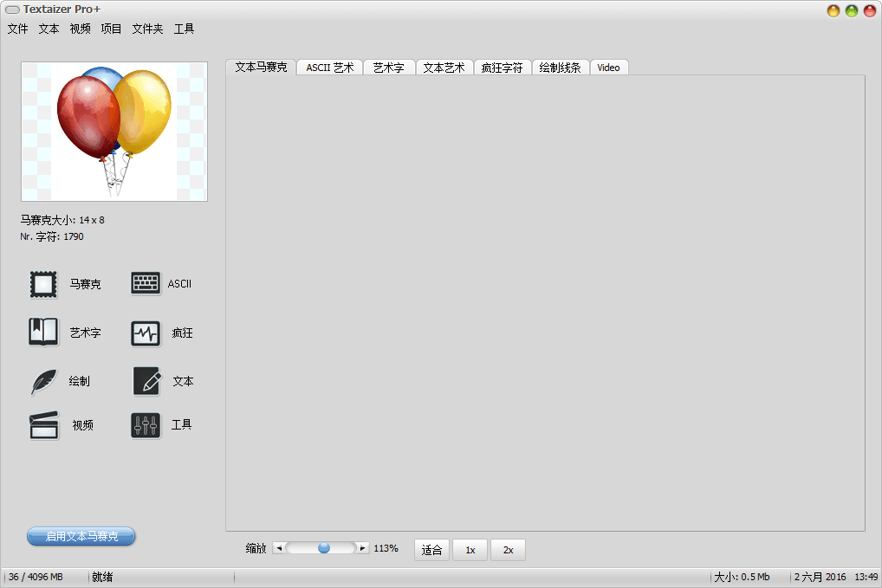This screenshot has height=588, width=882.
Task: Decrease zoom with the left arrow stepper
Action: (x=278, y=547)
